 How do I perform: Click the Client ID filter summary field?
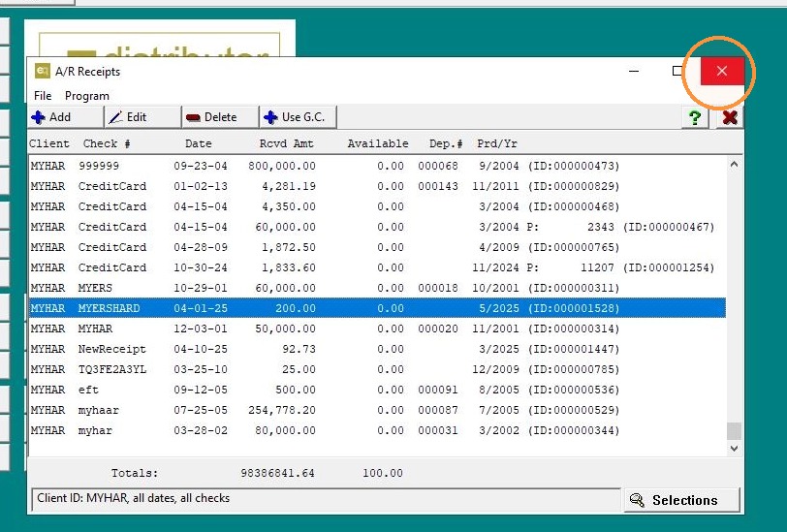click(326, 499)
